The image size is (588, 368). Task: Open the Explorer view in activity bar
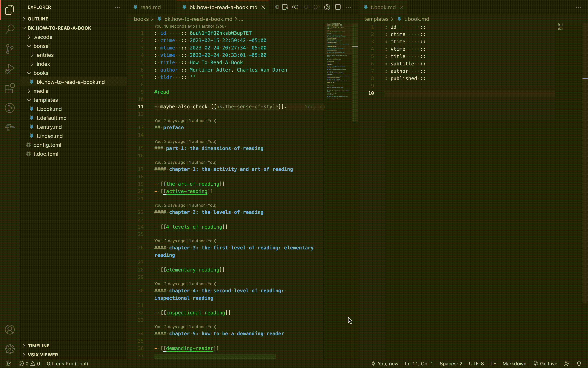point(10,10)
